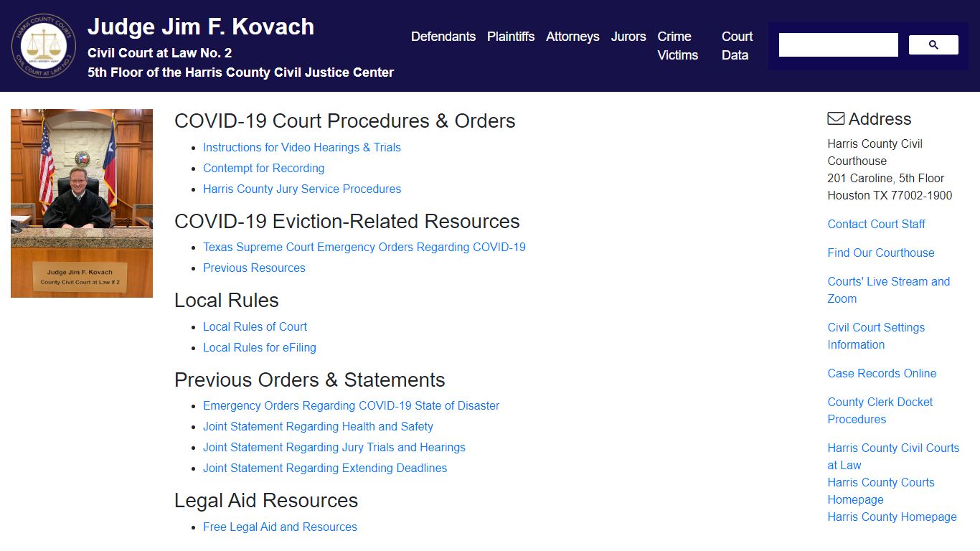Click the magnifying glass search button
Image resolution: width=980 pixels, height=551 pixels.
coord(933,45)
